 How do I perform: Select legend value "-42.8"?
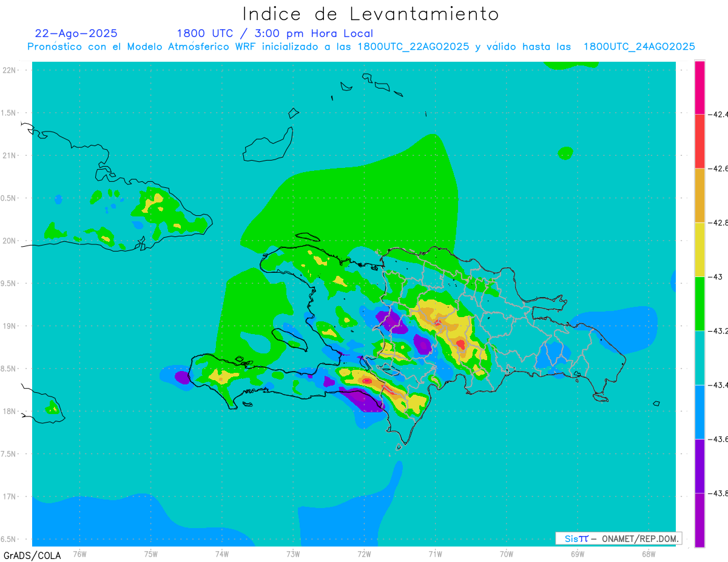(x=718, y=222)
